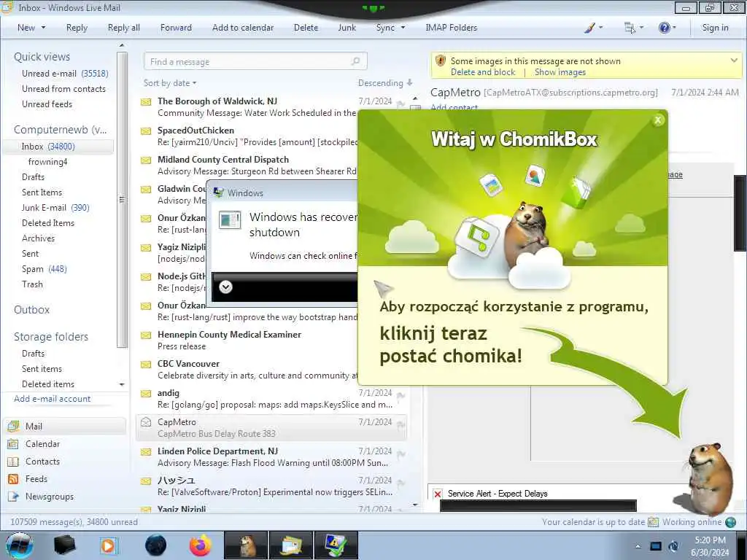Collapse the Computernewb account section
The width and height of the screenshot is (747, 560).
pos(60,130)
